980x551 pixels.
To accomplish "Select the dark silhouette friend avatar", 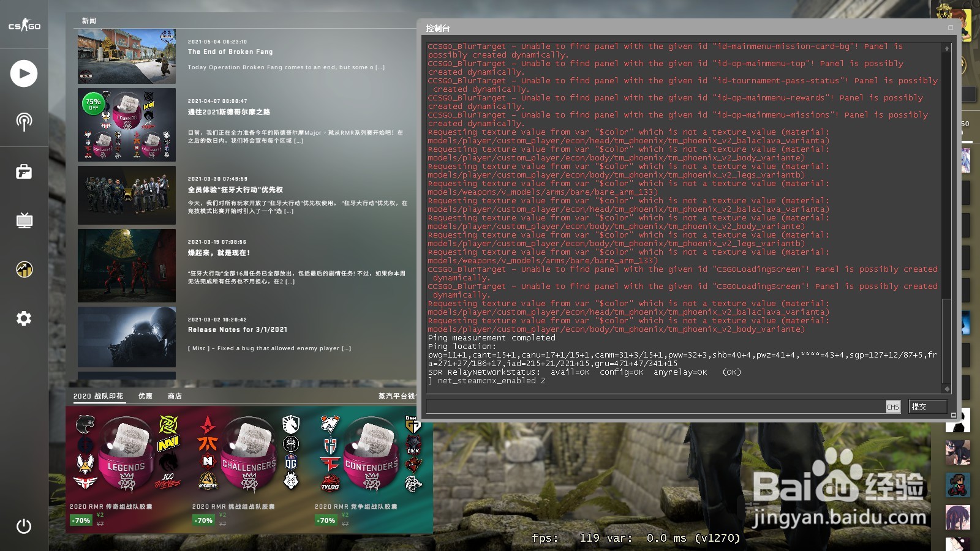I will tap(957, 420).
